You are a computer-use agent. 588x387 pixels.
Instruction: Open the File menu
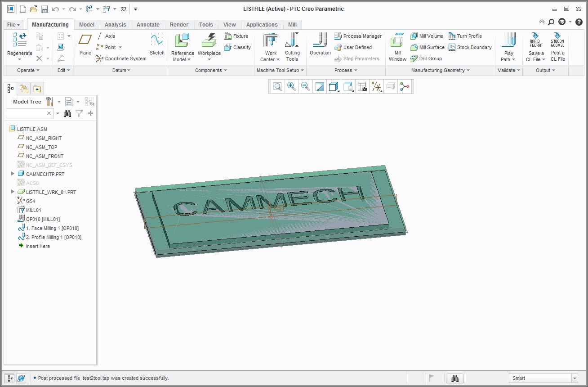[13, 25]
